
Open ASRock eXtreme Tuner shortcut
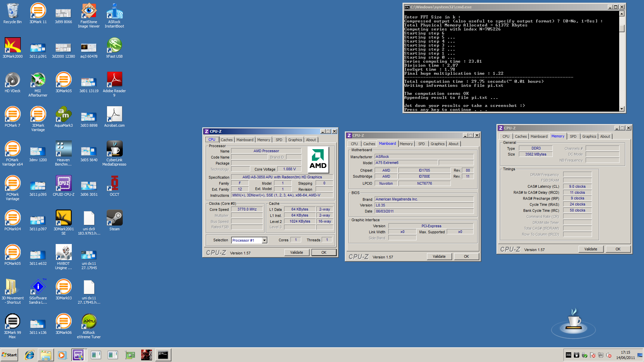[x=89, y=326]
